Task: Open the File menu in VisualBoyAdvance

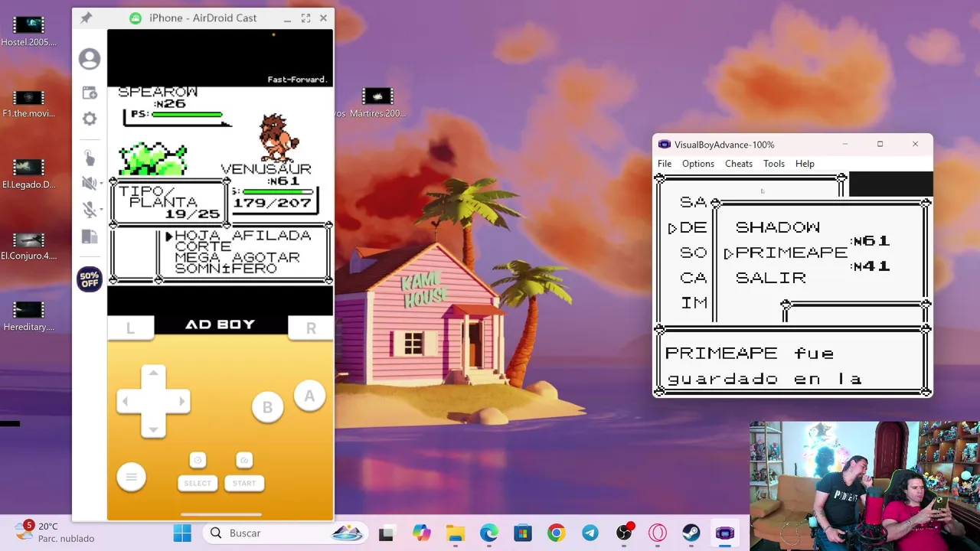Action: (x=665, y=164)
